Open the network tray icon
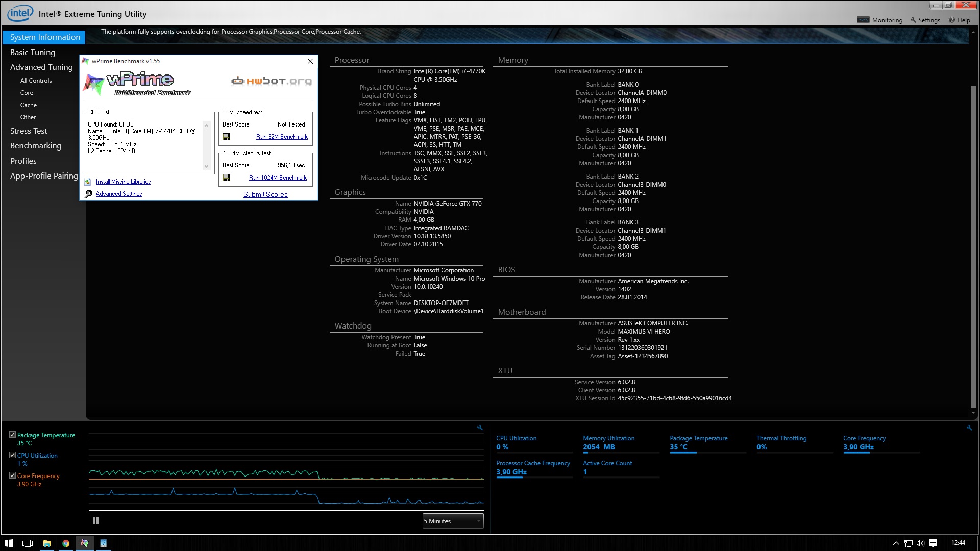Screen dimensions: 980x551 (x=908, y=543)
